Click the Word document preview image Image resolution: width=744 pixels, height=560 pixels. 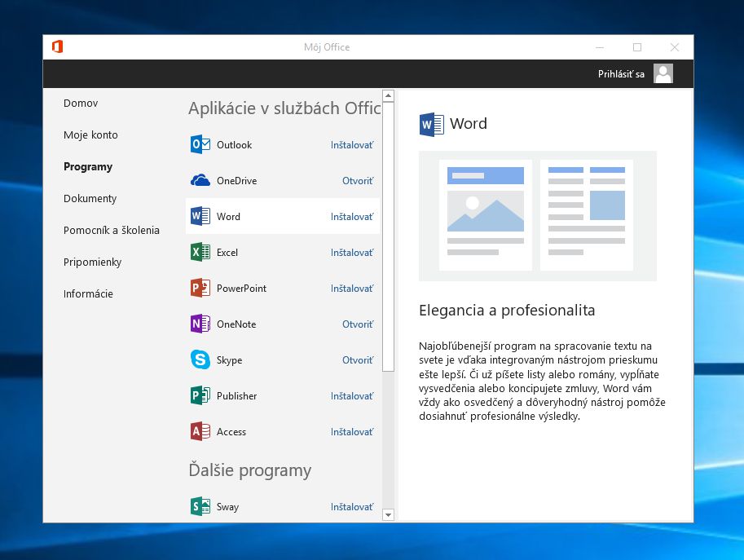(x=538, y=216)
